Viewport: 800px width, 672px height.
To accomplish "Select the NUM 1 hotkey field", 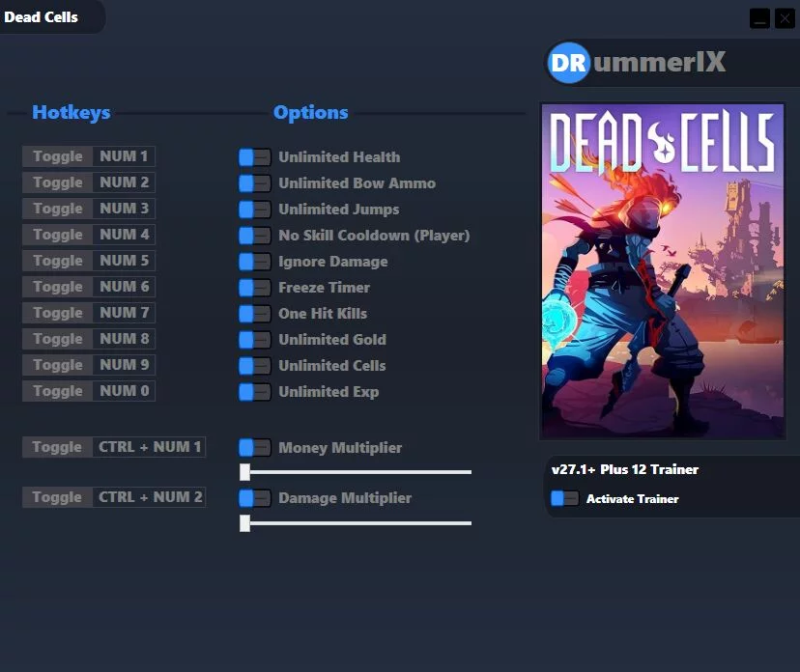I will 124,156.
